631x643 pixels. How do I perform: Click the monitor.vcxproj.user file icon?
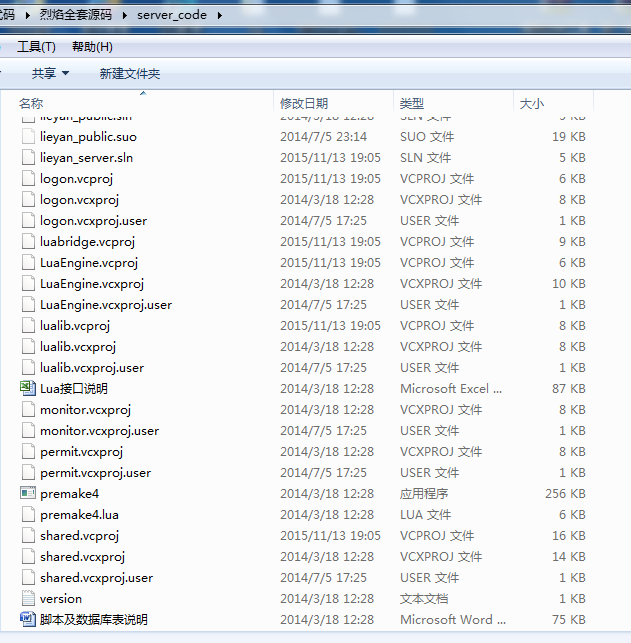pos(28,431)
